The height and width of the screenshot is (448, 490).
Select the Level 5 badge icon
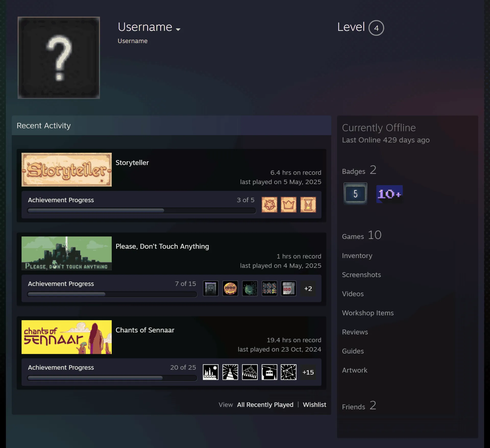pos(355,194)
